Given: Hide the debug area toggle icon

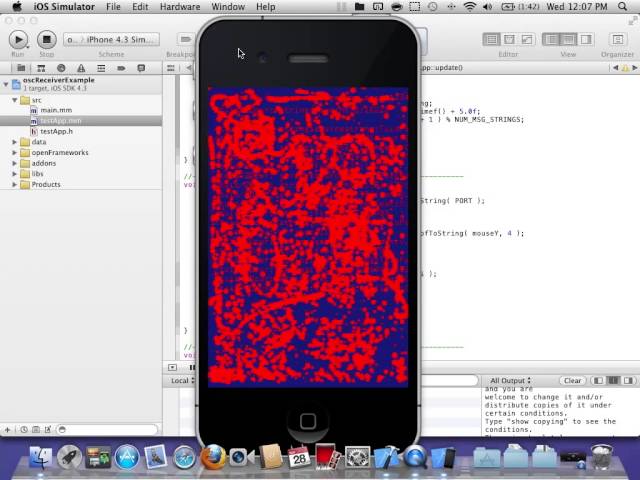Looking at the screenshot, I should click(x=172, y=367).
